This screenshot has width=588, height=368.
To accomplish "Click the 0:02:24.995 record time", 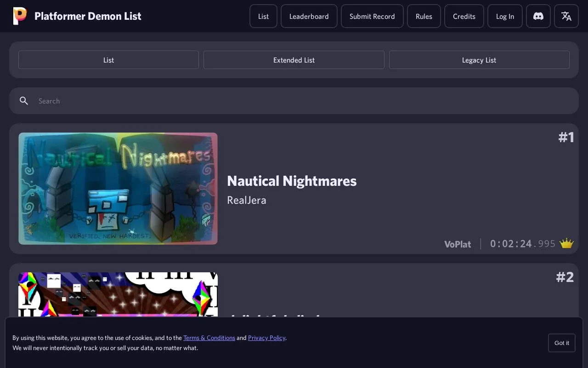I will [x=523, y=244].
